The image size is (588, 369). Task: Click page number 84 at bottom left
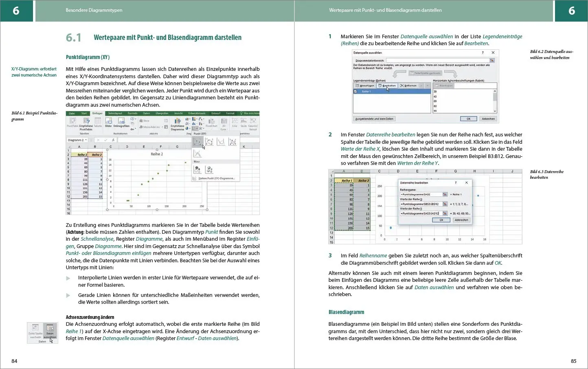click(14, 361)
